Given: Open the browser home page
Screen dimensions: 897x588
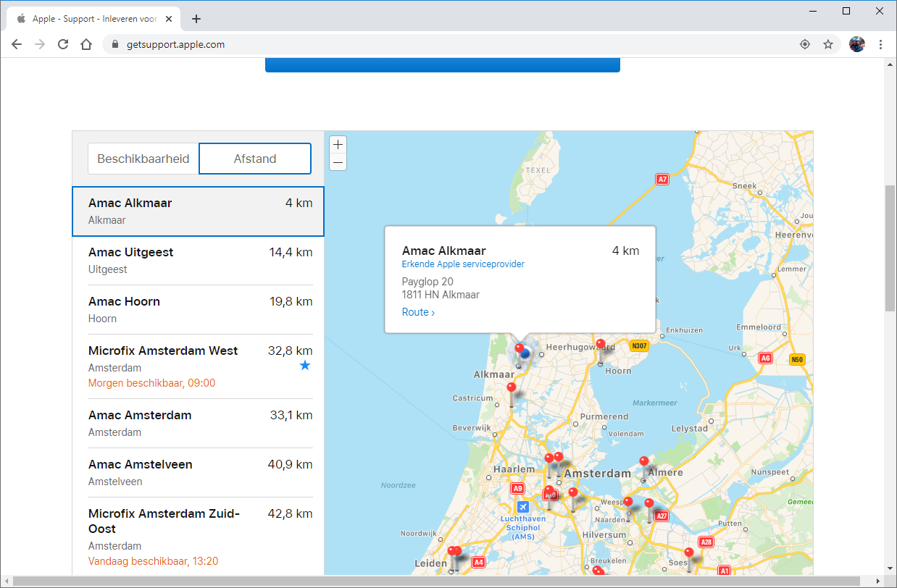Looking at the screenshot, I should (x=86, y=44).
